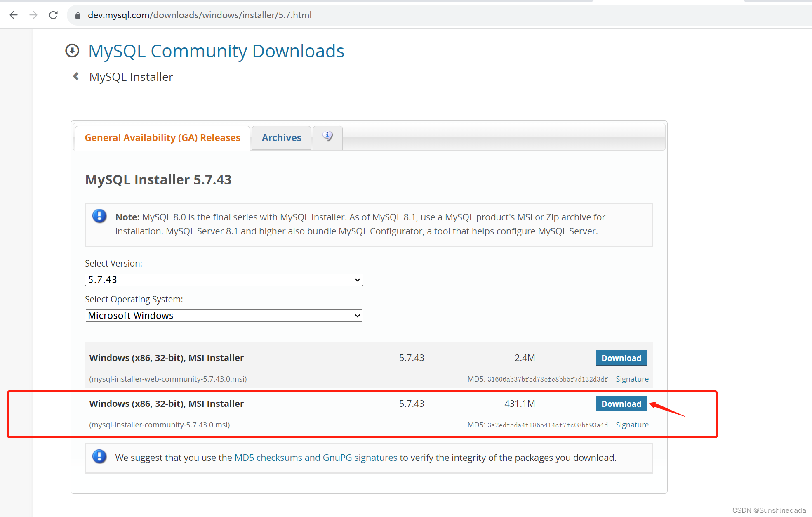Screen dimensions: 812x517
Task: Switch to the Archives tab
Action: click(281, 138)
